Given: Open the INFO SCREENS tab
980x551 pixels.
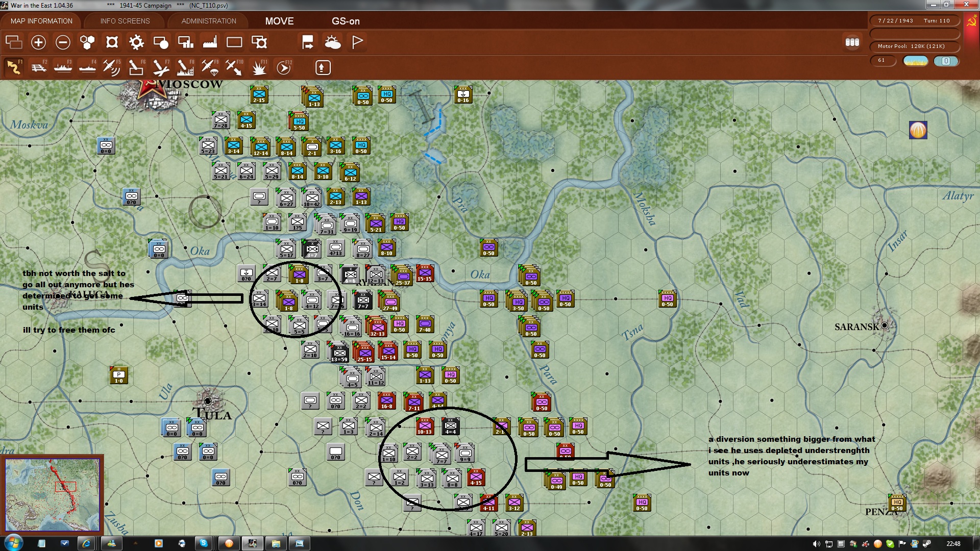Looking at the screenshot, I should point(125,21).
